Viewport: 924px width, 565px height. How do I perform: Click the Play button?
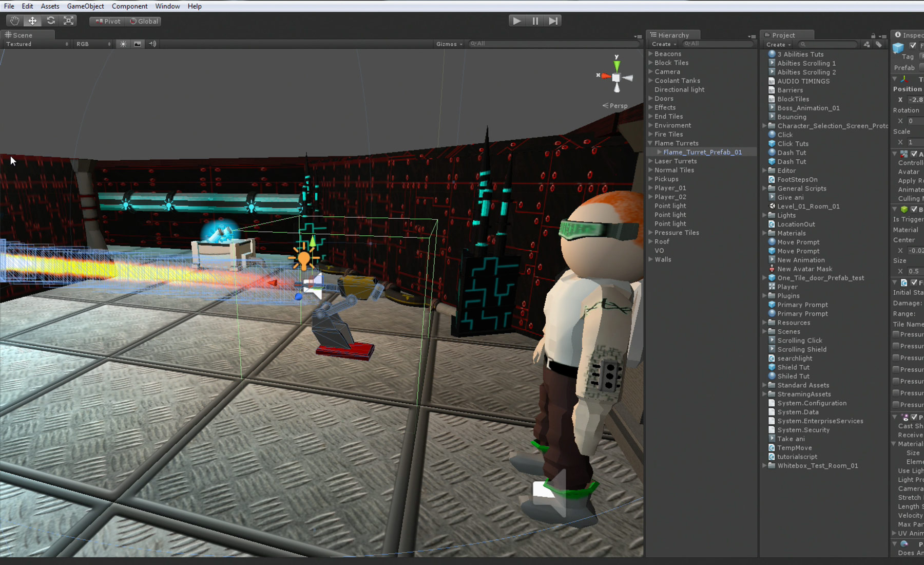coord(517,21)
